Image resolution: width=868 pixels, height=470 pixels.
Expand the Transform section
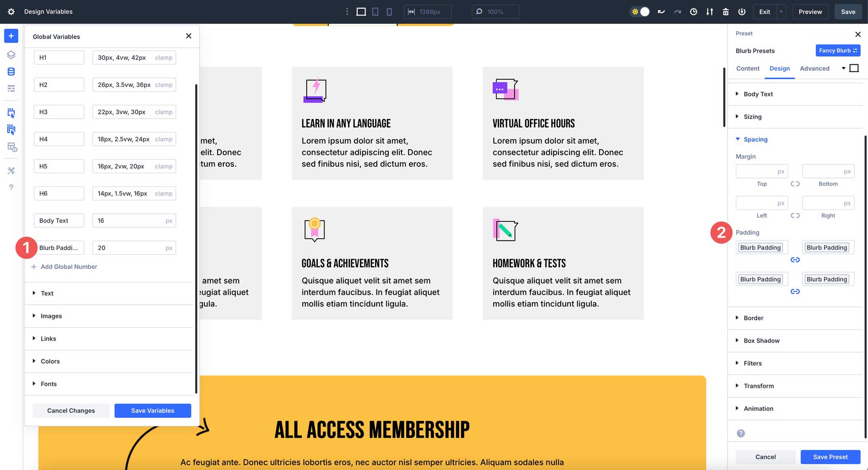795,386
